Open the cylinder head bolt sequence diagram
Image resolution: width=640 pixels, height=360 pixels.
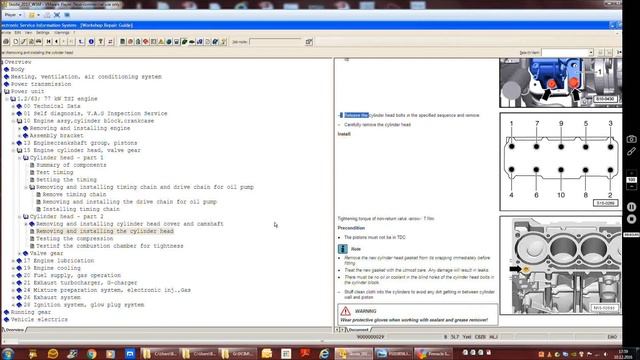pos(561,161)
